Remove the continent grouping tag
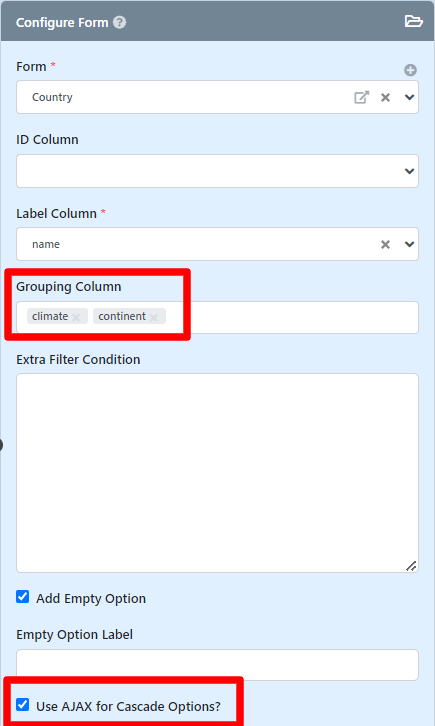The image size is (435, 726). 154,317
